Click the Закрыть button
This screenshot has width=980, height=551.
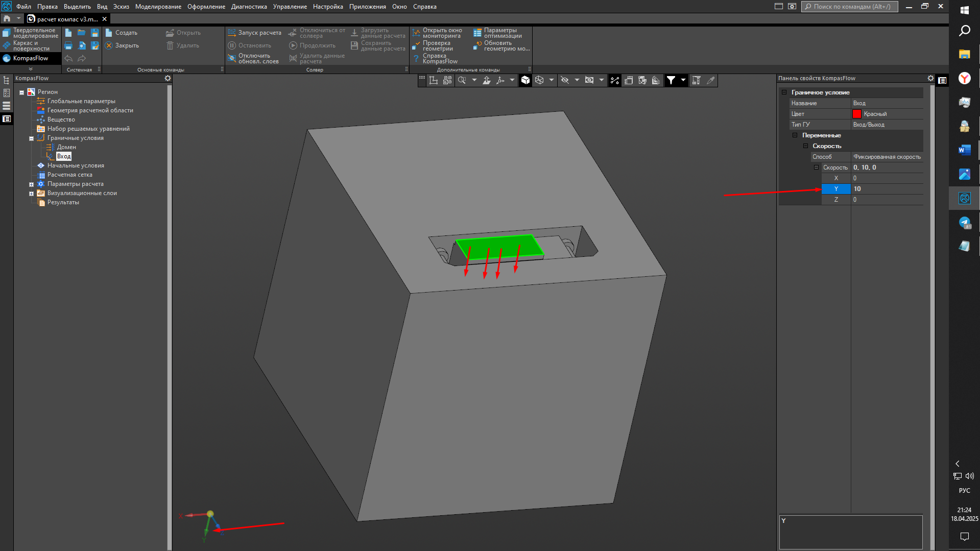[x=122, y=45]
